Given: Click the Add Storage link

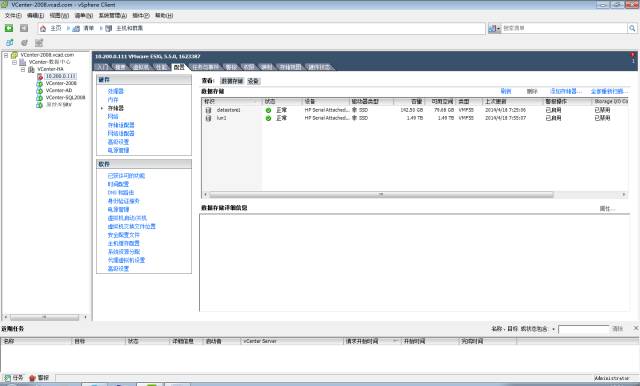Looking at the screenshot, I should pyautogui.click(x=565, y=91).
